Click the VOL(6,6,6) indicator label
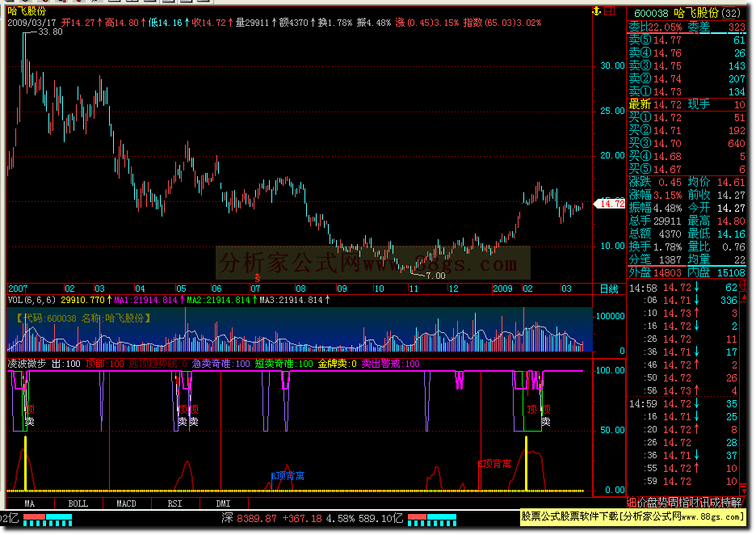The height and width of the screenshot is (535, 756). coord(31,300)
